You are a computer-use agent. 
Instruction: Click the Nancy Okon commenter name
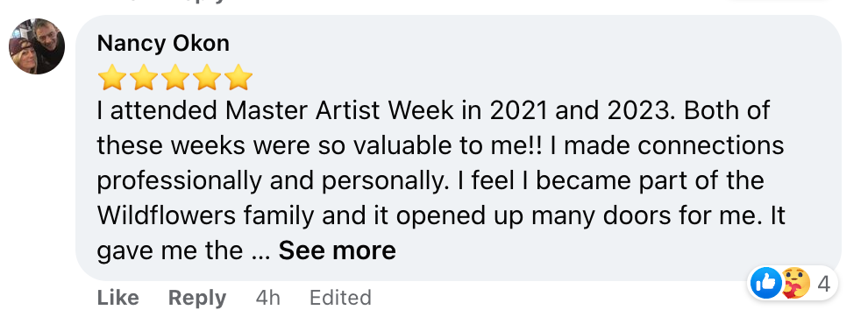pyautogui.click(x=163, y=43)
